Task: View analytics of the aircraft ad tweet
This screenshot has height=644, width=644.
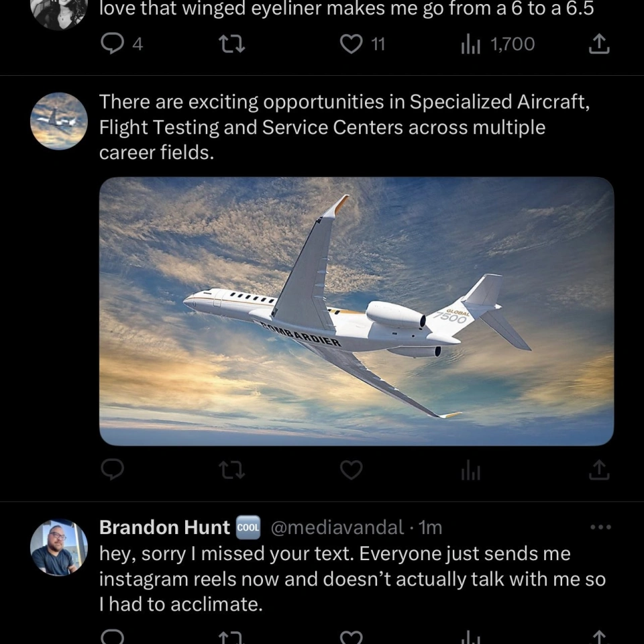Action: coord(471,470)
